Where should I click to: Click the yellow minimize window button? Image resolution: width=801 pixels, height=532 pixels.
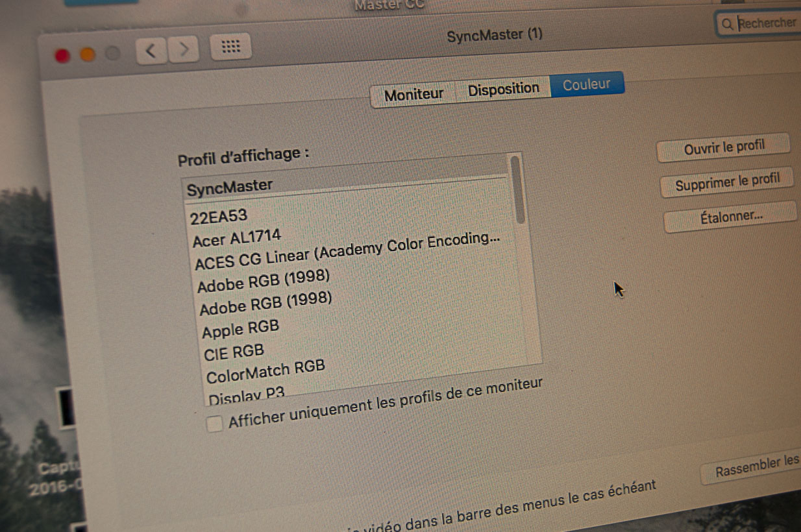(88, 54)
